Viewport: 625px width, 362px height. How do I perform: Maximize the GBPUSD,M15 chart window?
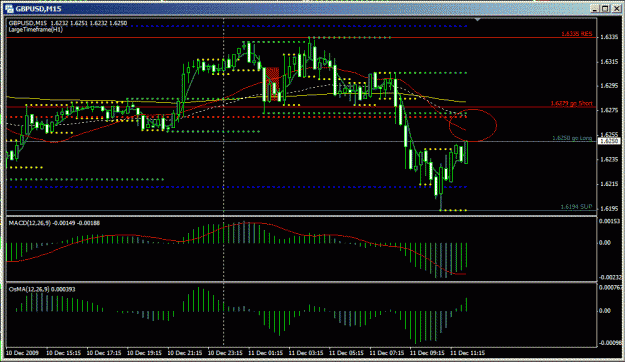point(605,8)
